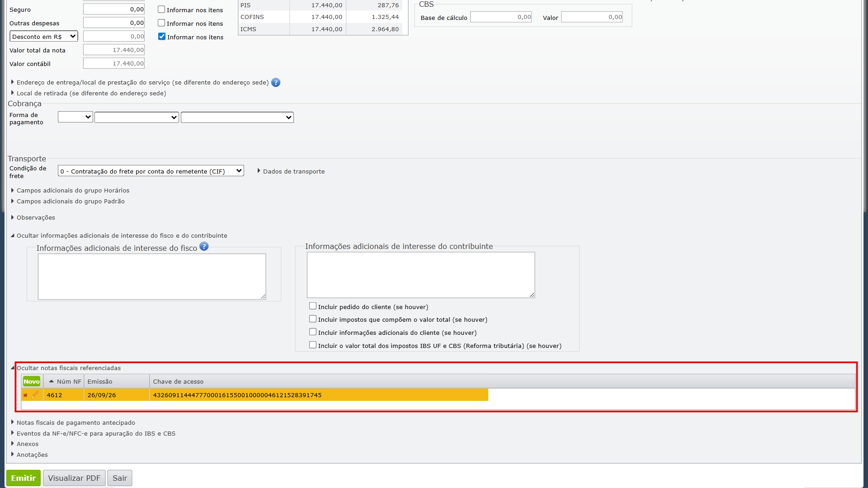This screenshot has height=488, width=868.
Task: Click the edit pencil icon on row 4612
Action: point(35,394)
